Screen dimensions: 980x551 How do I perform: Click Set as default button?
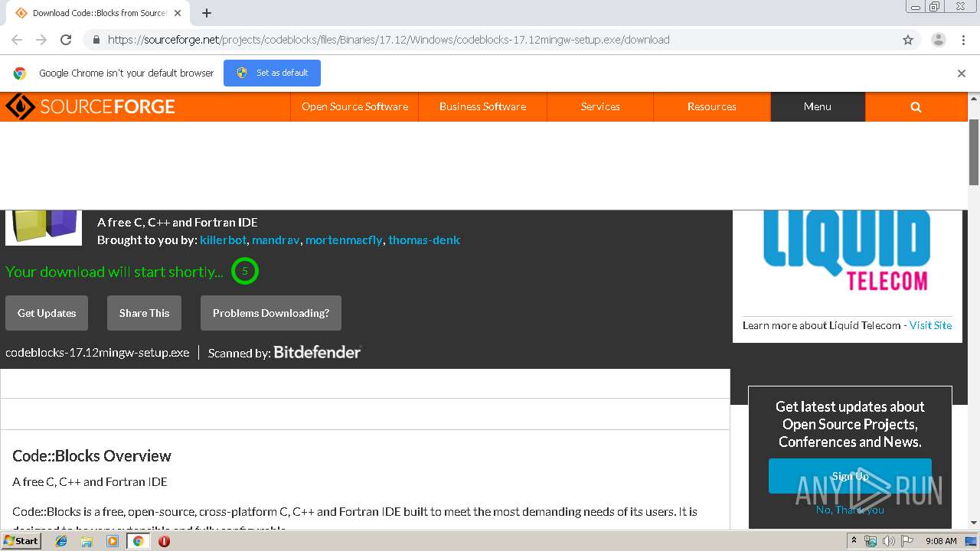272,73
